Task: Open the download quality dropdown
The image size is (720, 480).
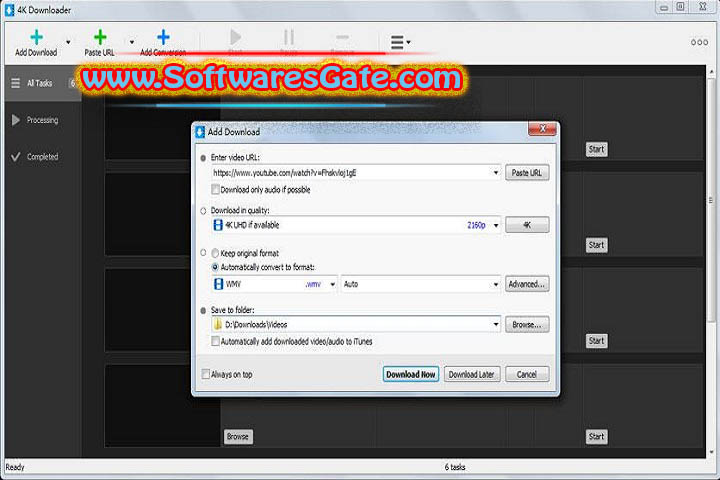Action: pos(496,225)
